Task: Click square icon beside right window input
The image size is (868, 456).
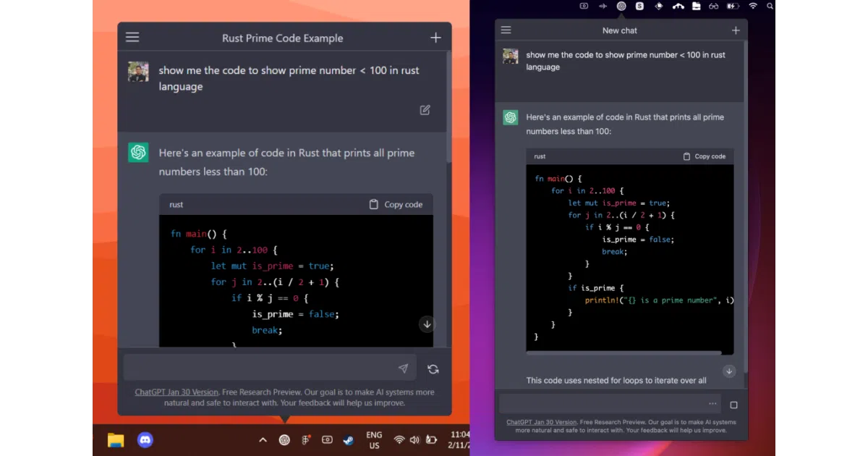Action: click(x=733, y=405)
